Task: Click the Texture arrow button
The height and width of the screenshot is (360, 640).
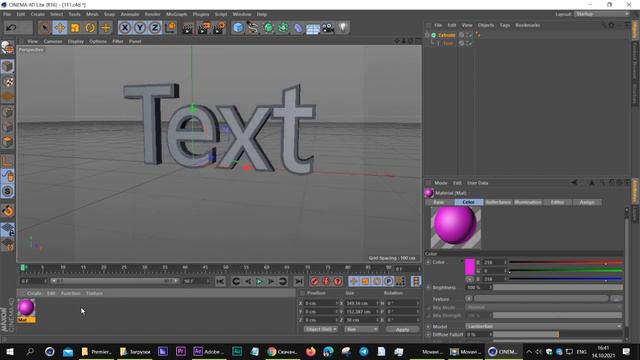Action: coord(469,299)
